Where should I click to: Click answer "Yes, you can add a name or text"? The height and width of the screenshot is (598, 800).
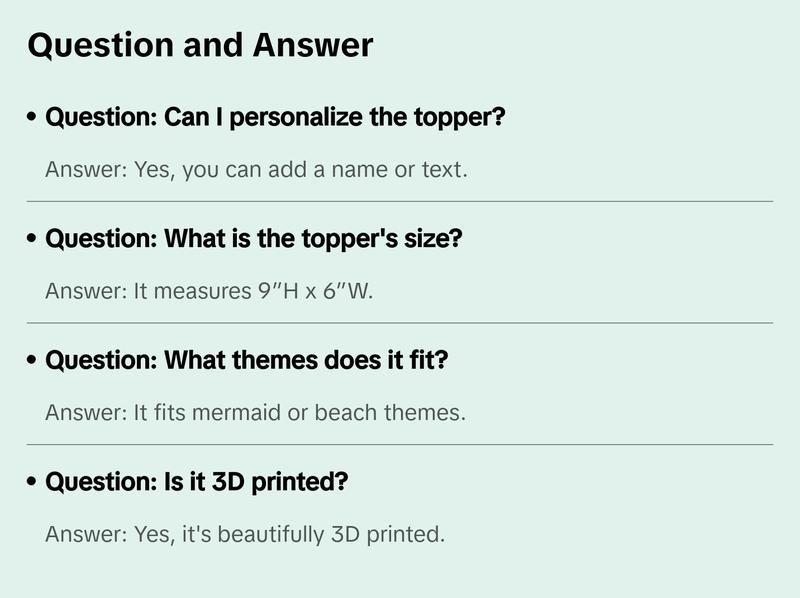[256, 170]
